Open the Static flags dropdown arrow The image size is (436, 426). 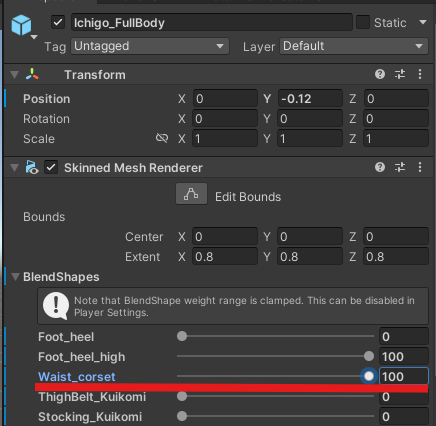423,22
